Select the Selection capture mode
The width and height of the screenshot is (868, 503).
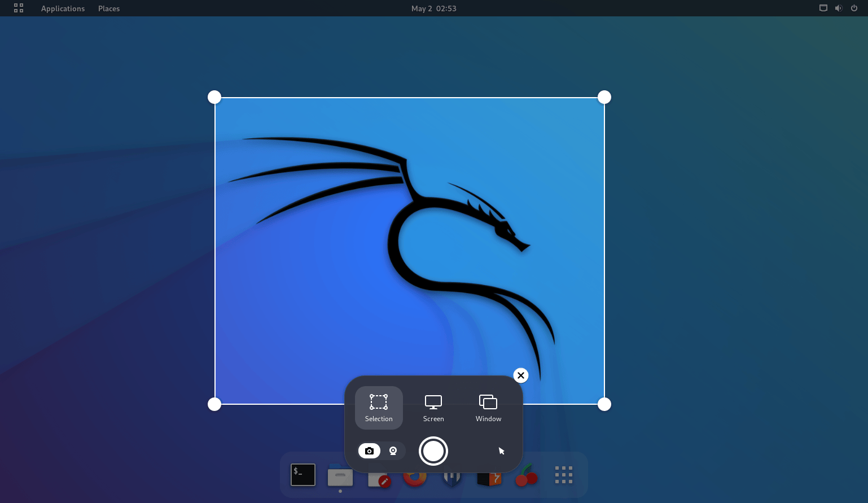coord(379,408)
